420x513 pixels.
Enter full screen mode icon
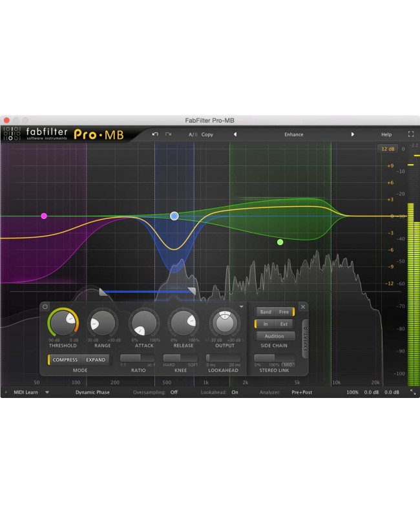click(x=411, y=134)
